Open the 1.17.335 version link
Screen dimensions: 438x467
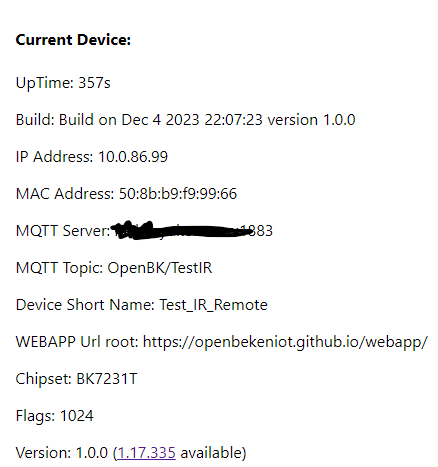coord(146,453)
